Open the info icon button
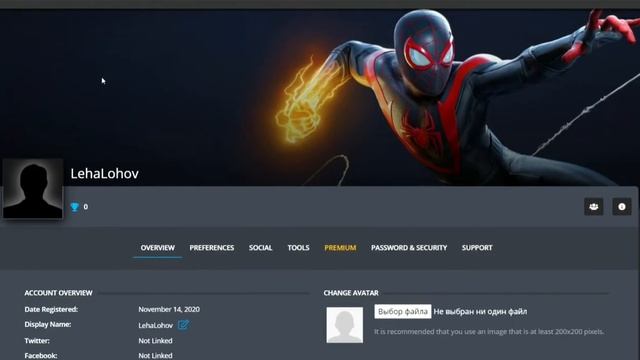 point(622,207)
